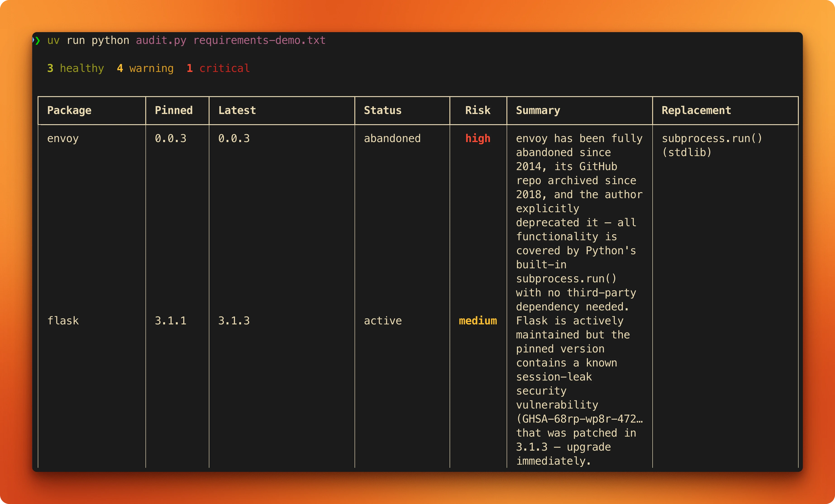This screenshot has width=835, height=504.
Task: Click the audit.py filename in the command
Action: tap(161, 40)
